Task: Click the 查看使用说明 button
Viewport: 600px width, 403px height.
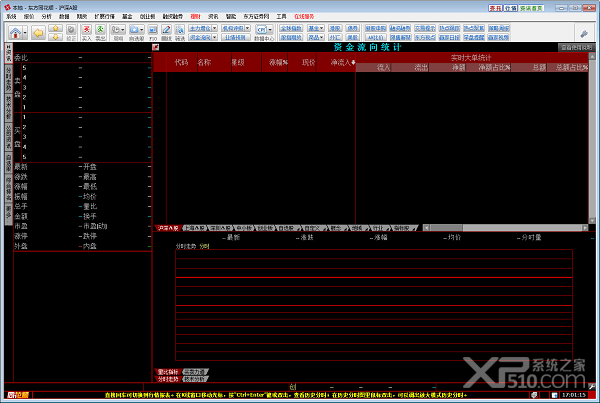Action: (576, 47)
